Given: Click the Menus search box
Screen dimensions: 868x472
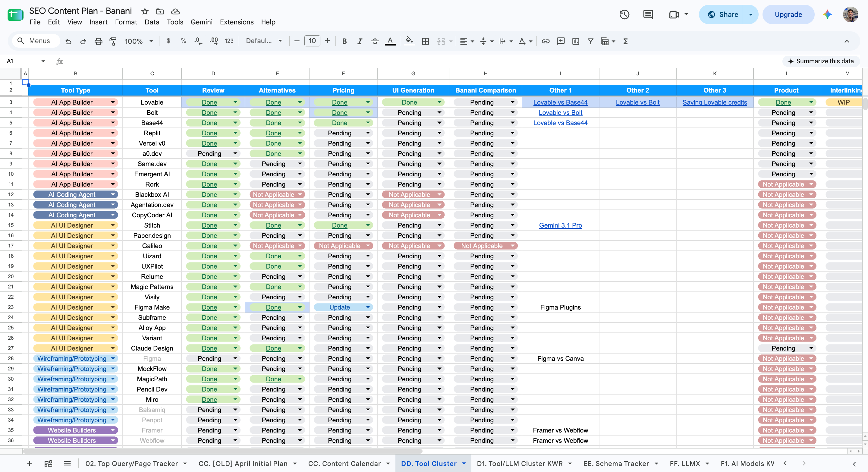Looking at the screenshot, I should point(36,41).
